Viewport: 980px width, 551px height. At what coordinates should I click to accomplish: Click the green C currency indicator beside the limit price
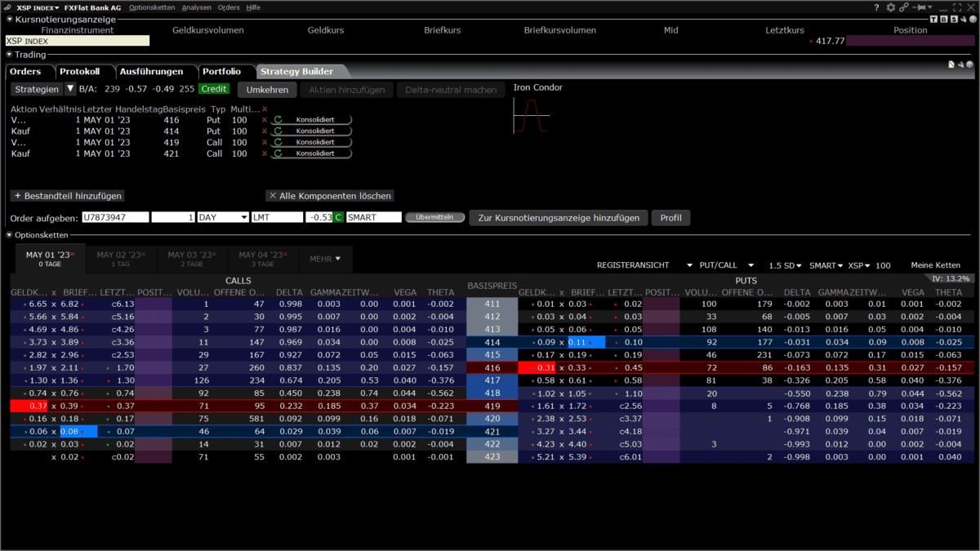337,217
